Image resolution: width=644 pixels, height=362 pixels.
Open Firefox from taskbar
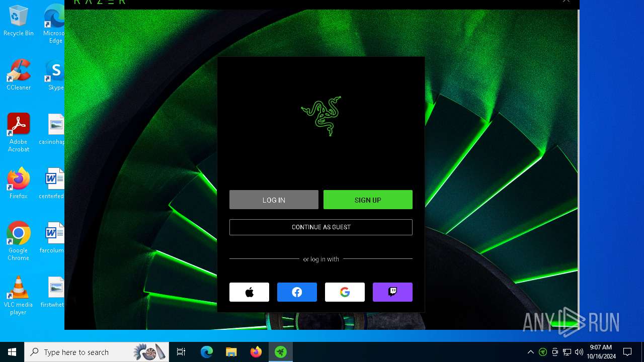256,352
